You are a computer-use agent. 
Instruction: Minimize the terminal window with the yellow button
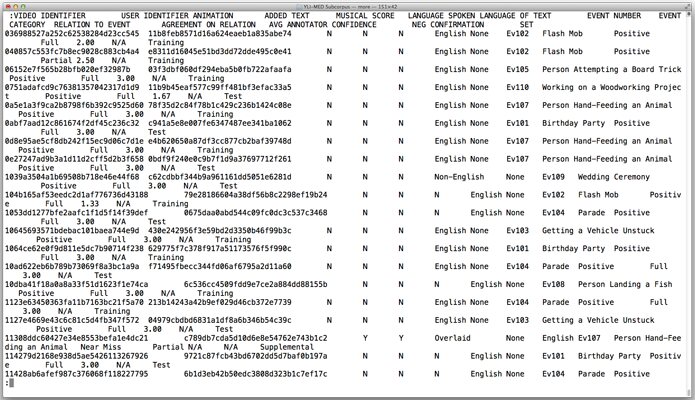pyautogui.click(x=16, y=7)
